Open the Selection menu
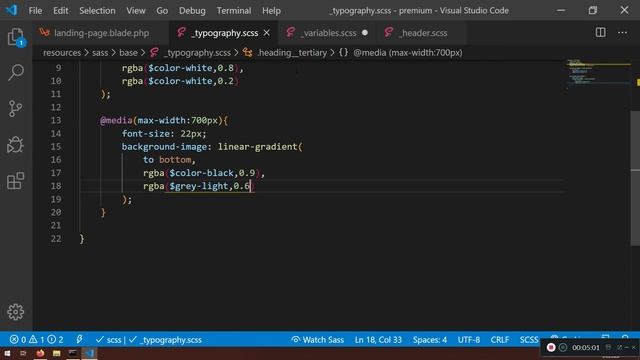 97,11
